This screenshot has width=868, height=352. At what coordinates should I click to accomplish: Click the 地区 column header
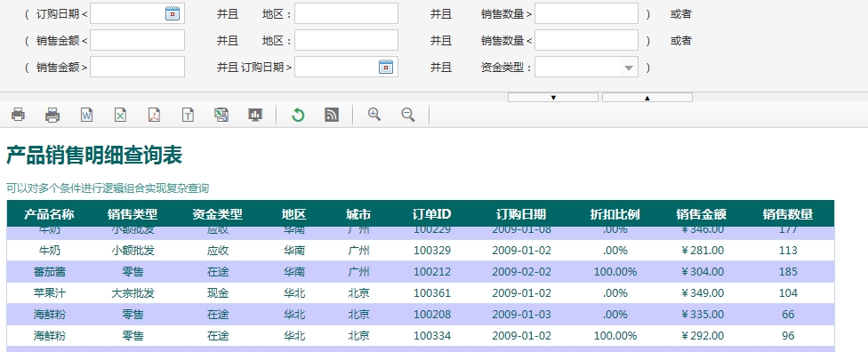coord(294,214)
